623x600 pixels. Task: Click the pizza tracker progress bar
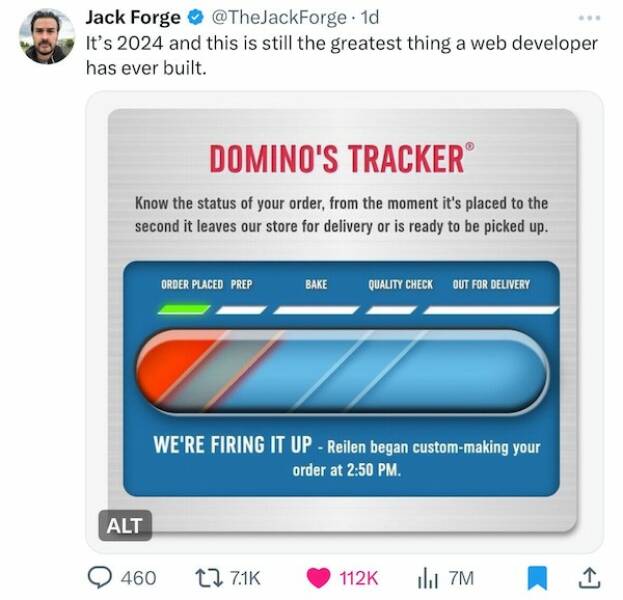(341, 371)
